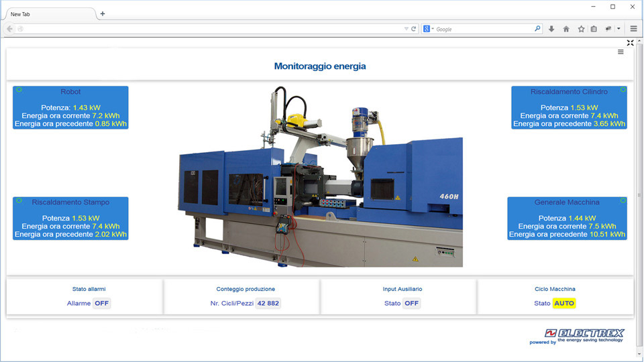Click the Electrex logo link
Screen dimensions: 644x362
584,335
